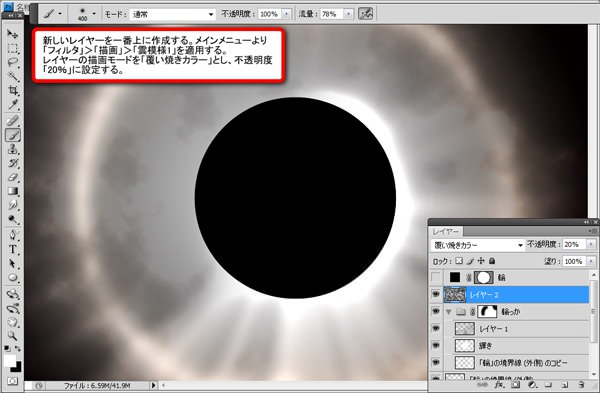The height and width of the screenshot is (393, 600).
Task: Select the Type tool
Action: (13, 249)
